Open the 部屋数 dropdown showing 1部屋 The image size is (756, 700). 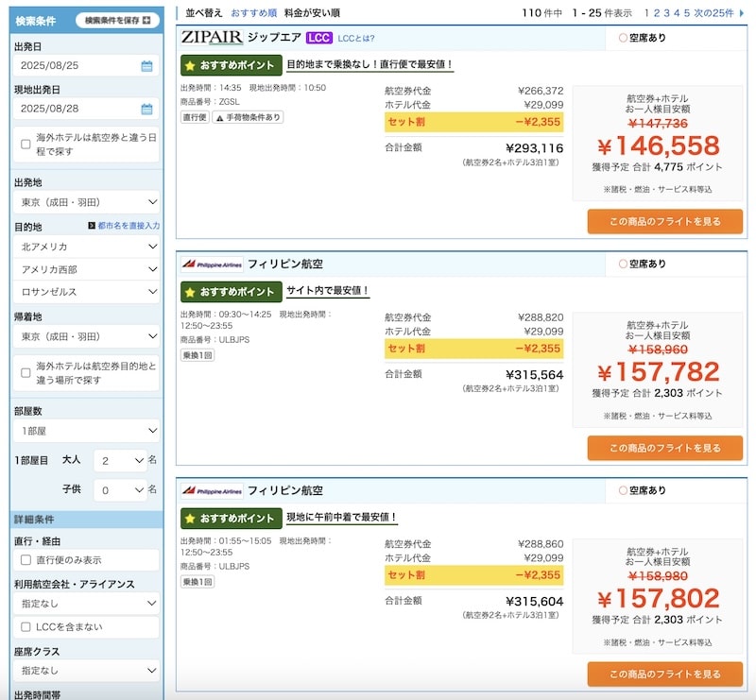86,431
